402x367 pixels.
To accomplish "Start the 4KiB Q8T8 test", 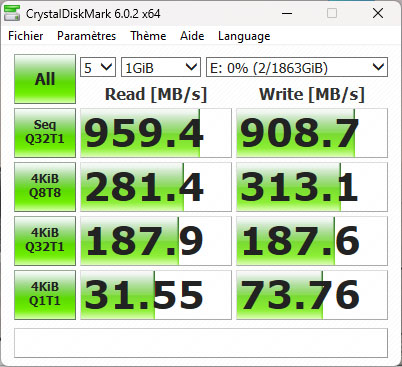I will 45,187.
